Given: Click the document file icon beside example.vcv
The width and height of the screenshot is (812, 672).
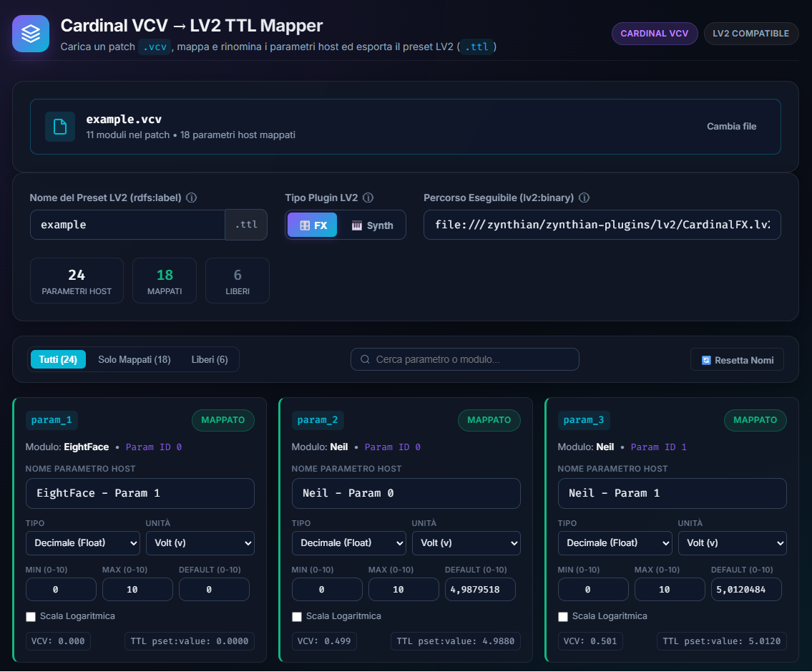Looking at the screenshot, I should (x=60, y=127).
